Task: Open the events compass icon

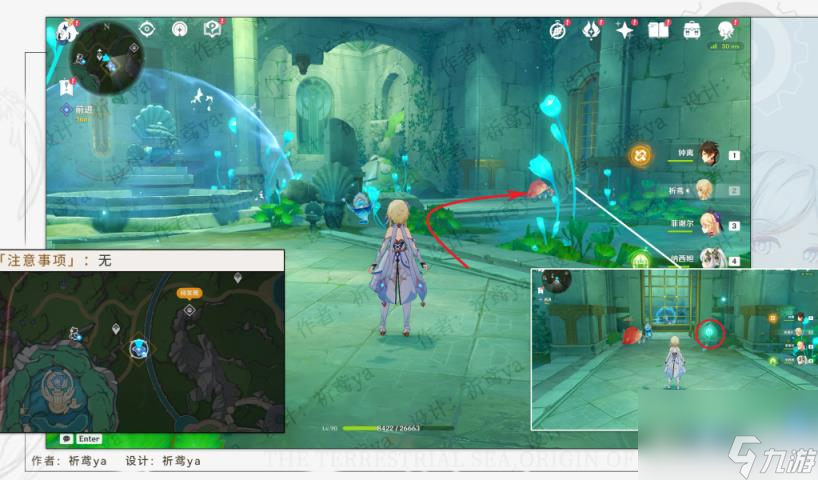Action: pyautogui.click(x=558, y=30)
